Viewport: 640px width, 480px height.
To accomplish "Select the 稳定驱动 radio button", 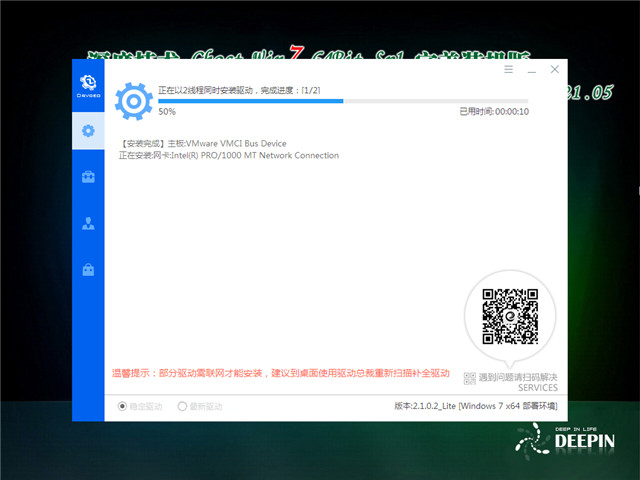I will tap(122, 406).
